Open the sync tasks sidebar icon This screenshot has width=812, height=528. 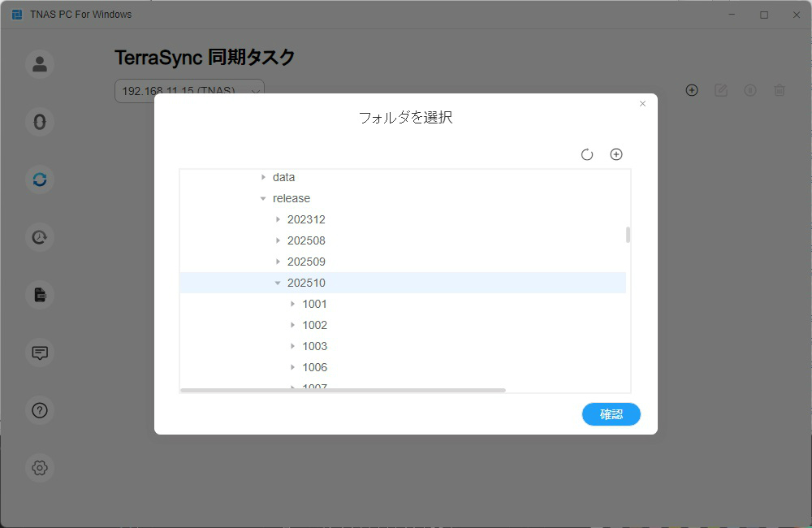(x=40, y=180)
